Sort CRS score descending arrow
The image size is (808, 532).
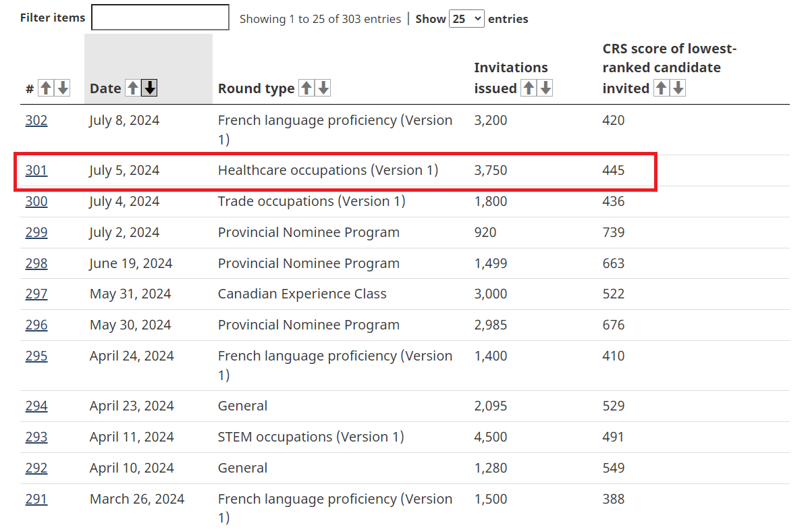pyautogui.click(x=678, y=88)
